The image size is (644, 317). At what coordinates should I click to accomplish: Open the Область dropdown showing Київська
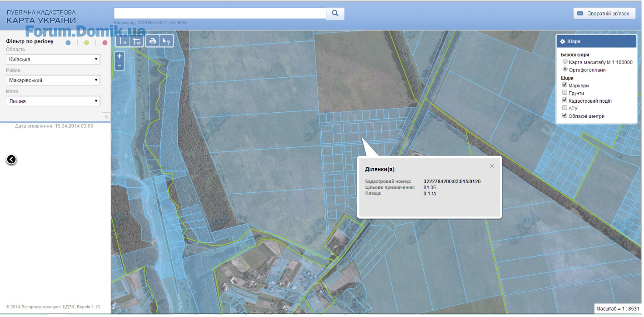pos(53,59)
